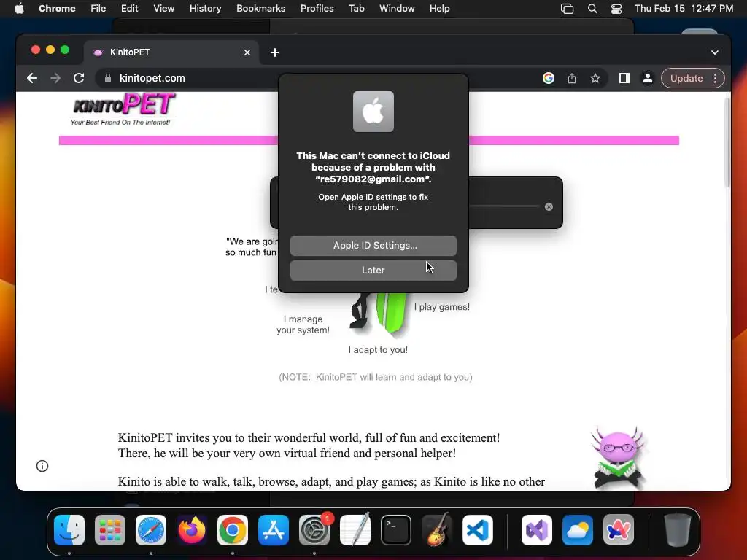
Task: Open Google search icon in address bar
Action: pyautogui.click(x=549, y=79)
